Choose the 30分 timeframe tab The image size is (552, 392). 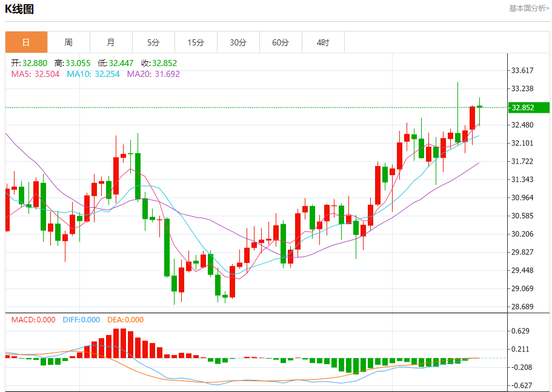point(238,42)
